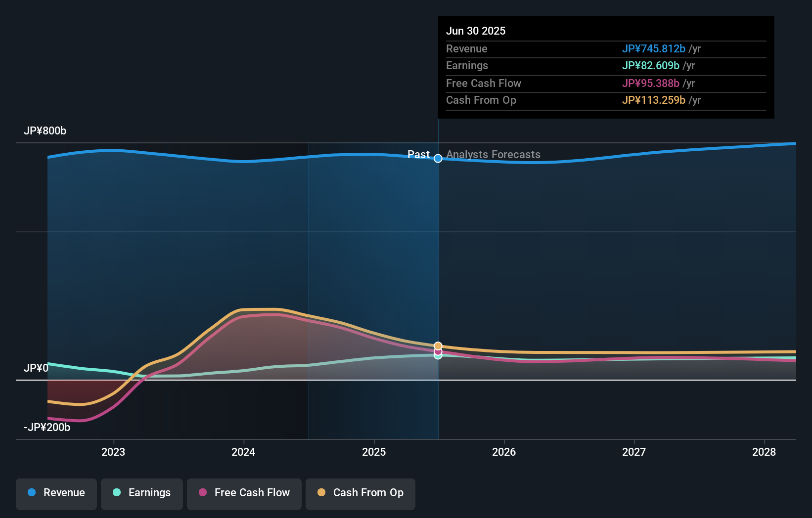Click the orange Cash From Op data point marker

point(438,345)
